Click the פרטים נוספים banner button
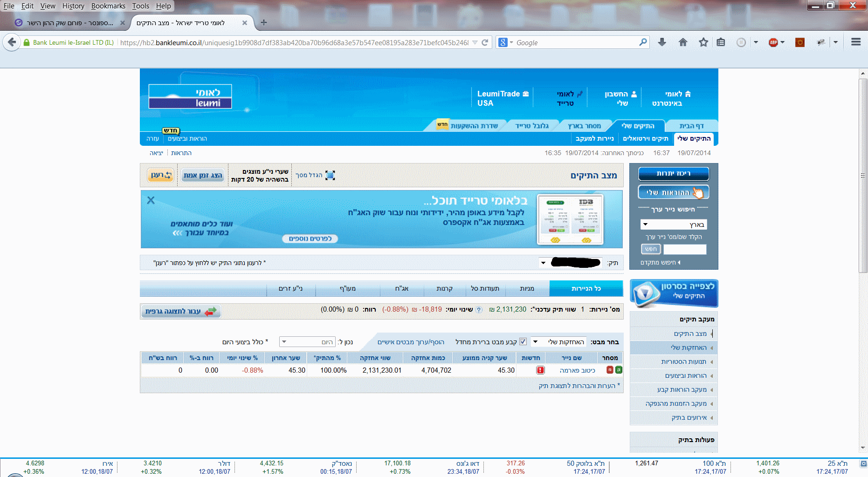868x477 pixels. (310, 238)
